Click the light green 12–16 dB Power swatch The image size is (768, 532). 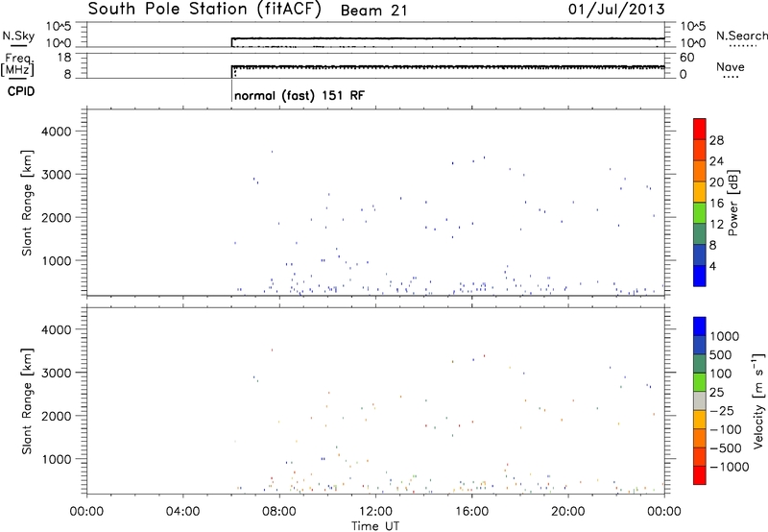coord(700,213)
